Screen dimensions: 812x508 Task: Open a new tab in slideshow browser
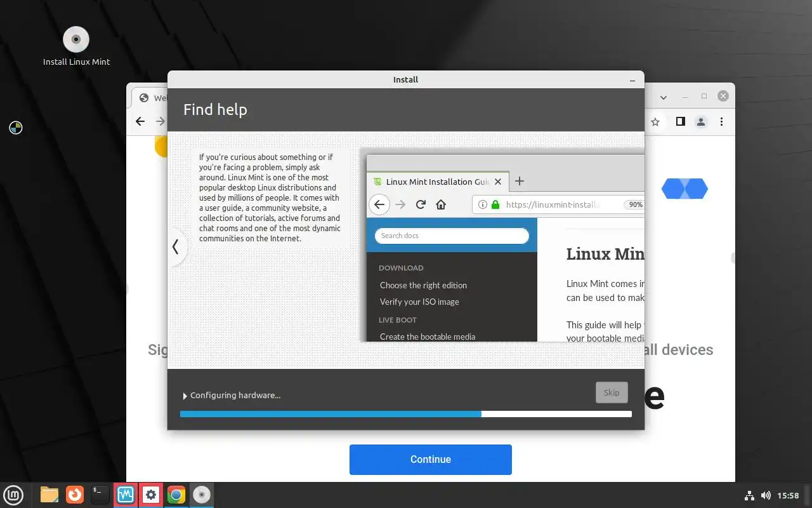click(x=519, y=181)
